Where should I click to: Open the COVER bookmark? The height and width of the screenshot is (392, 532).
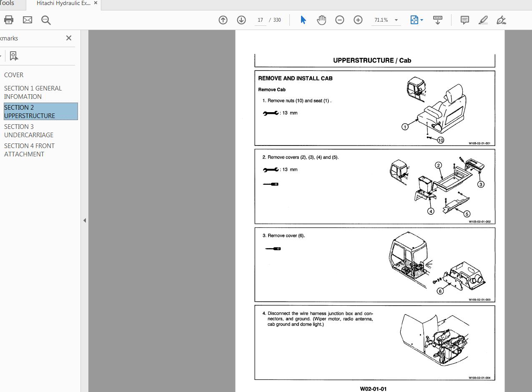(14, 75)
